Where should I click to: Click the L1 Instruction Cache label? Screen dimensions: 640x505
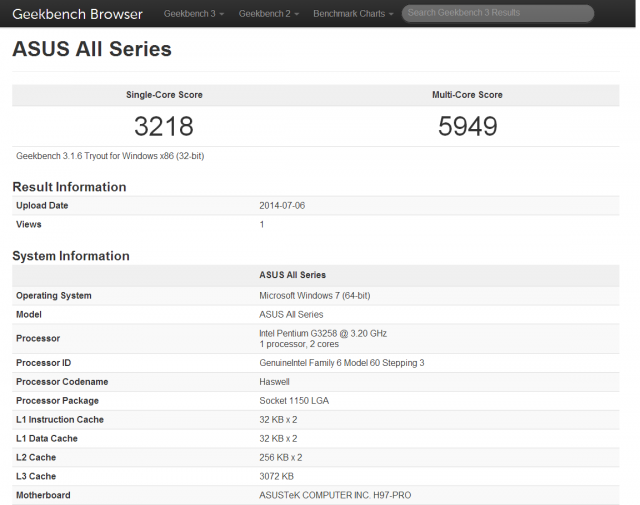coord(60,420)
